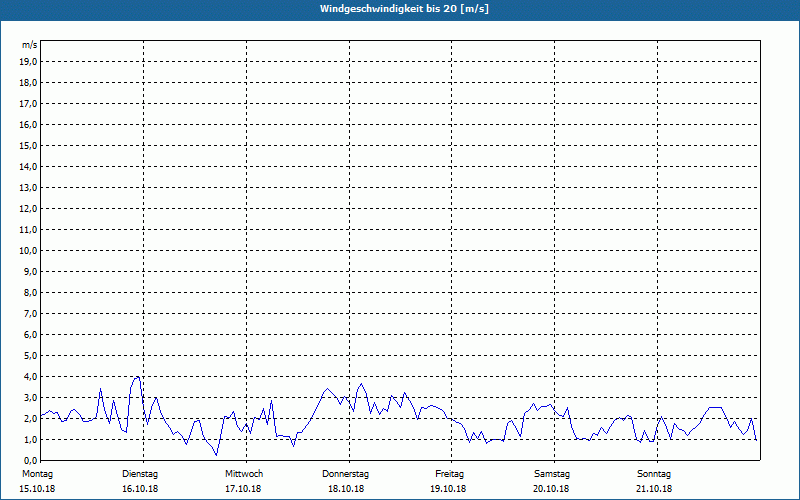Select the 'Dienstag' day label
This screenshot has width=800, height=500.
pyautogui.click(x=140, y=474)
